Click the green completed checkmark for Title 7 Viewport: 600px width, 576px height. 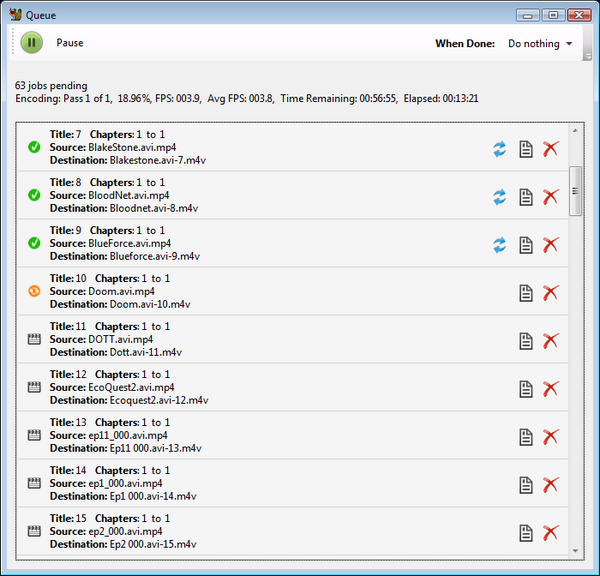point(34,147)
